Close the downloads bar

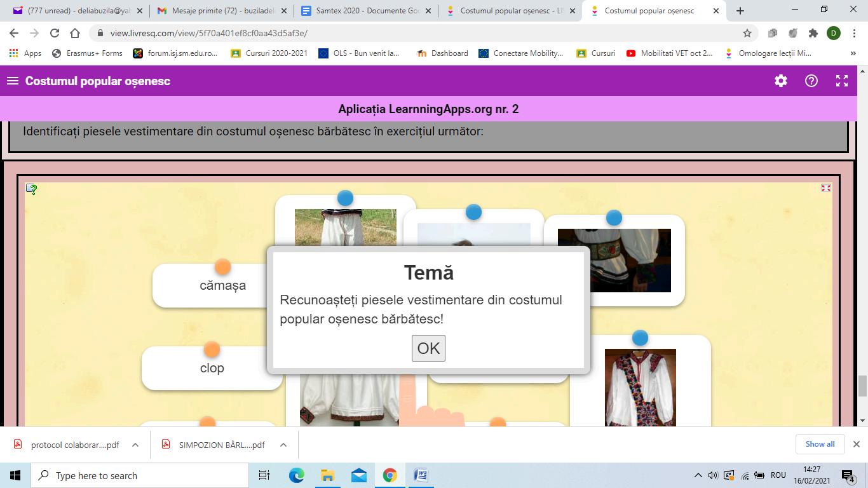[x=856, y=444]
